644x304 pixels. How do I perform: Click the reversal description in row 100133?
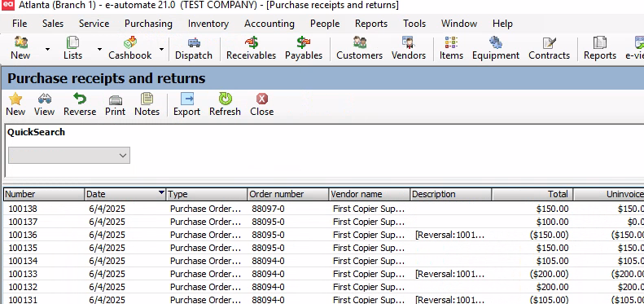(x=450, y=274)
